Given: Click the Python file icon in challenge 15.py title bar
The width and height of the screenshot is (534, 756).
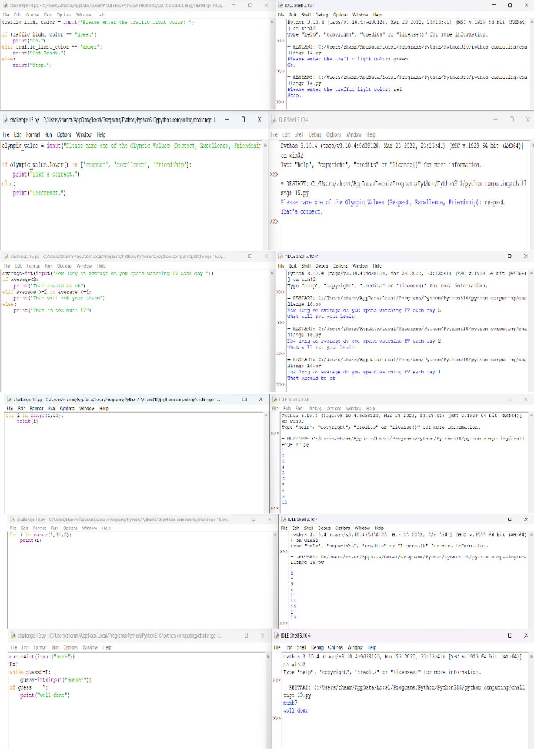Looking at the screenshot, I should 6,120.
